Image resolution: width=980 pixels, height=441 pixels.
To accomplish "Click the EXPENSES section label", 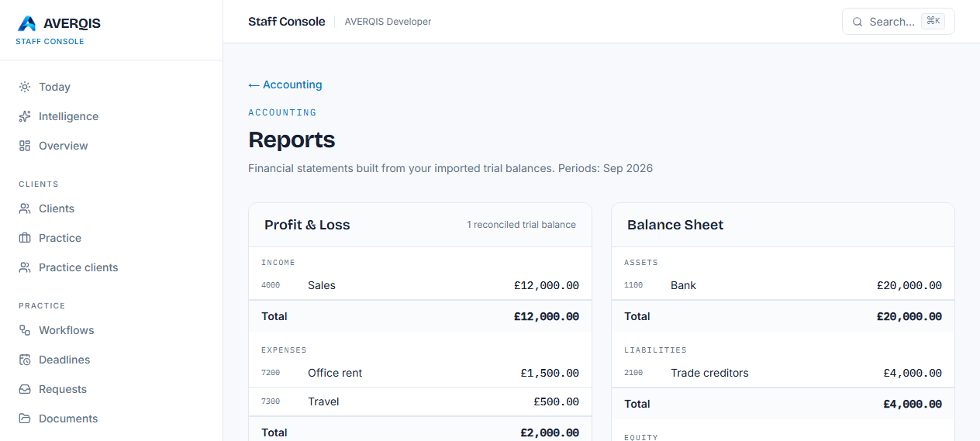I will [284, 350].
